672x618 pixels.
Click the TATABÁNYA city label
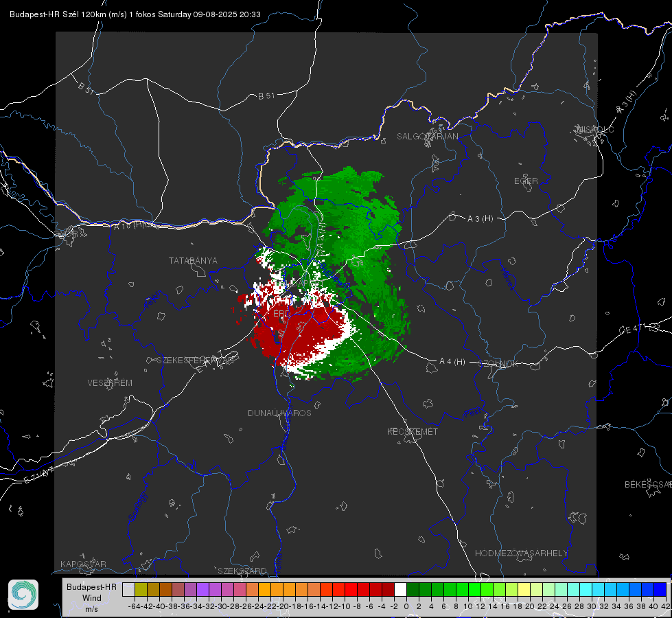(193, 260)
